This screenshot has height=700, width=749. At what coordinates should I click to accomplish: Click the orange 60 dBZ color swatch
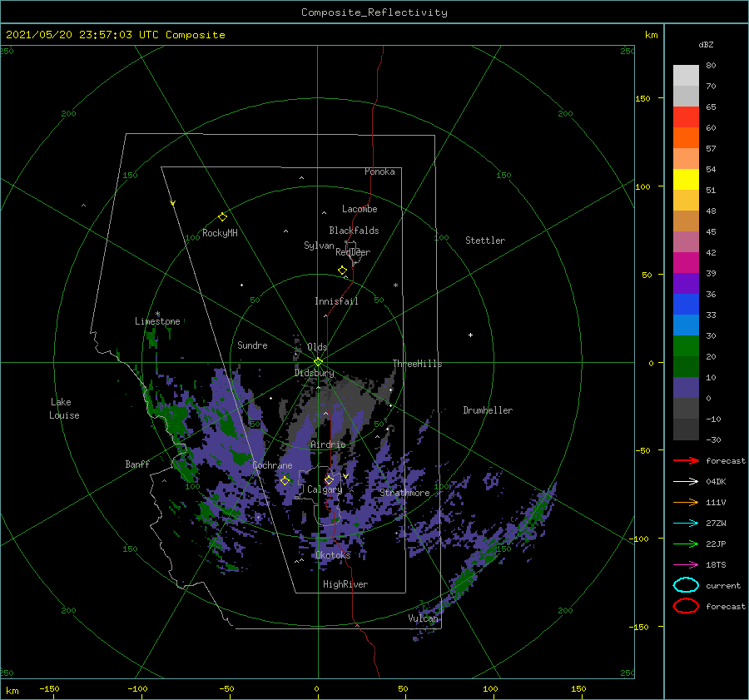pos(686,137)
